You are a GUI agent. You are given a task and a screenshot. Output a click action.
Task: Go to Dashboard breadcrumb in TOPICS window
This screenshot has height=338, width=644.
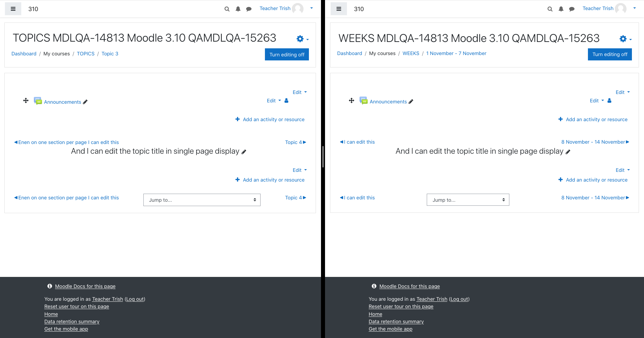pyautogui.click(x=24, y=54)
